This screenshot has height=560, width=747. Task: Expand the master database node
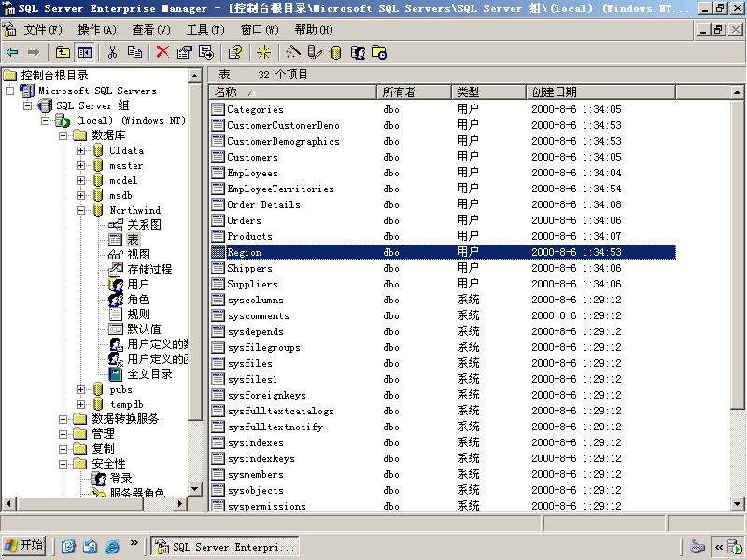(x=81, y=166)
